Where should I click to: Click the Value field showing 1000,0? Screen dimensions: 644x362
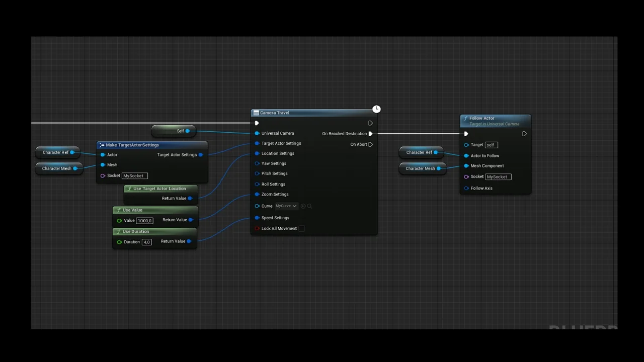coord(144,220)
